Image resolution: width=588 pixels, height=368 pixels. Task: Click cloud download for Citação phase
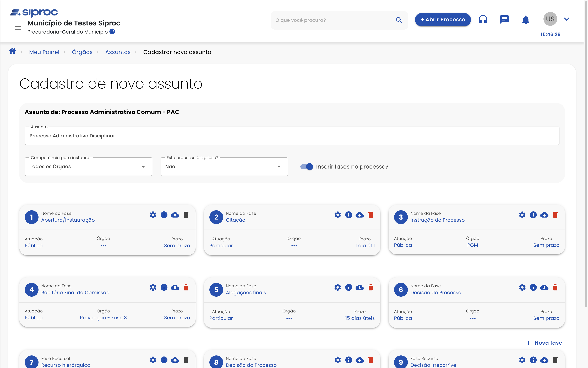pyautogui.click(x=360, y=215)
